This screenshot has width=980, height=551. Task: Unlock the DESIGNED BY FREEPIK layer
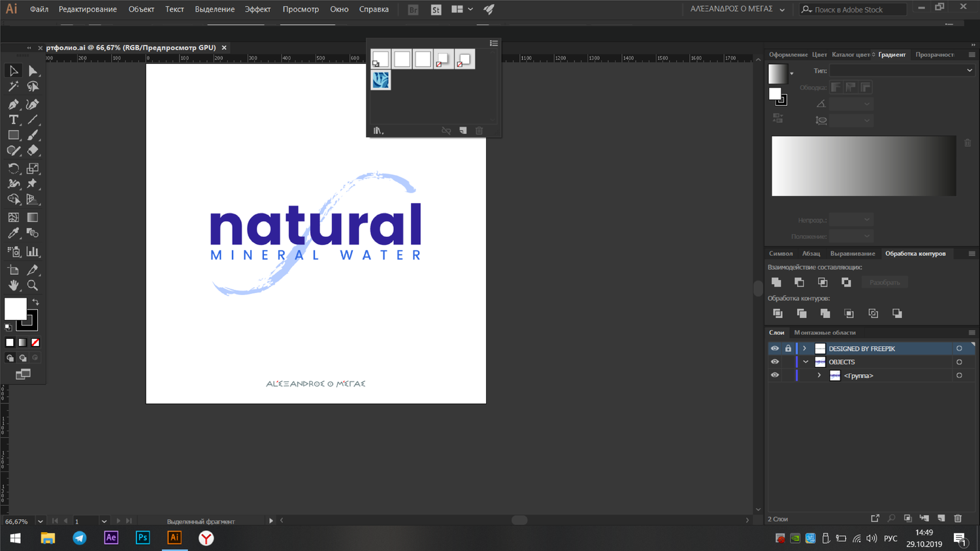click(x=788, y=349)
